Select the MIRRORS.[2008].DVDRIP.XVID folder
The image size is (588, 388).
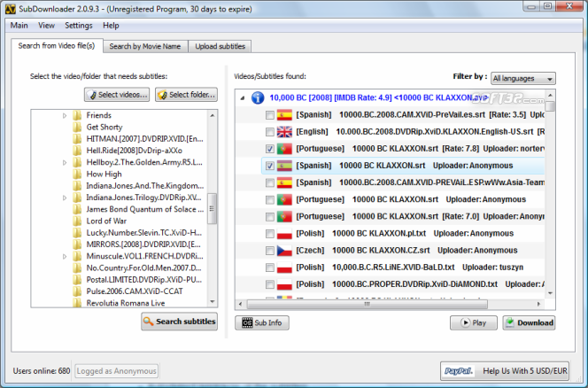pyautogui.click(x=143, y=244)
